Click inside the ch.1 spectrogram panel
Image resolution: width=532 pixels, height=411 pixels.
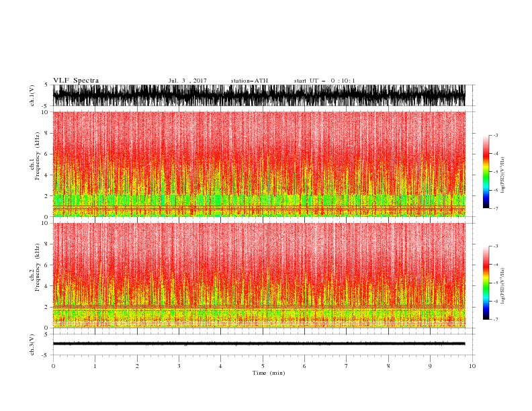pyautogui.click(x=259, y=164)
